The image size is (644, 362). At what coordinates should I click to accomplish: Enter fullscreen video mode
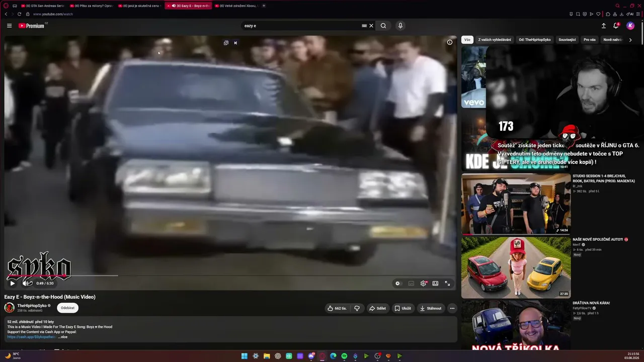pos(447,284)
